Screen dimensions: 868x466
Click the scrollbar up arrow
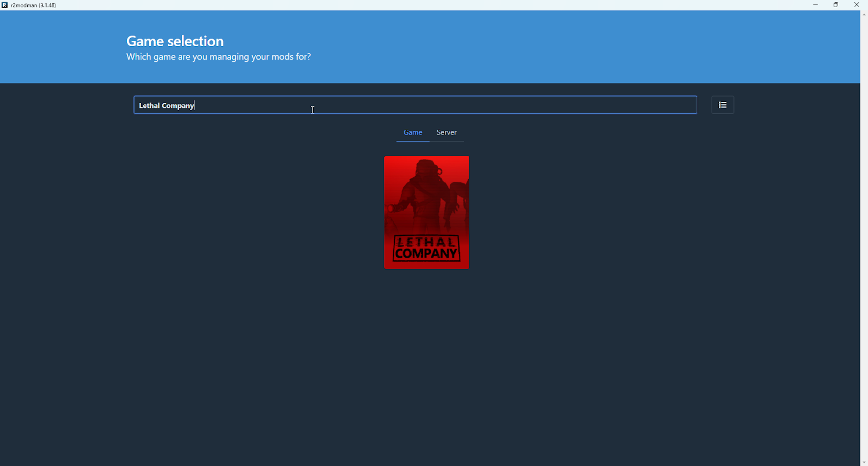pos(864,14)
